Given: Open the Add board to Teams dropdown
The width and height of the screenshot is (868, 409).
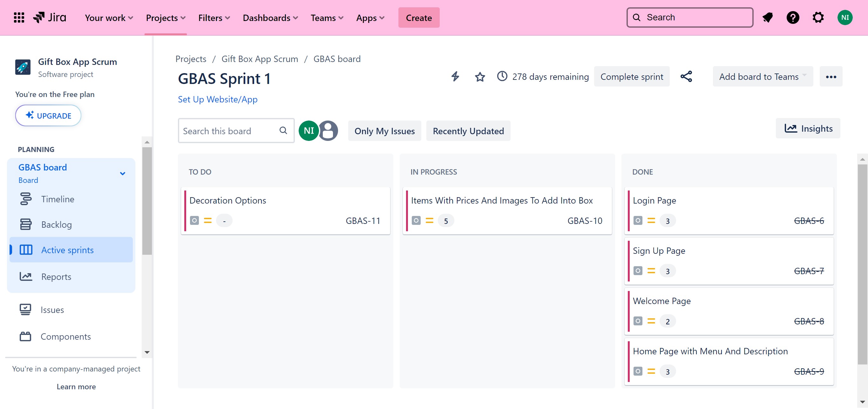Looking at the screenshot, I should [x=763, y=77].
